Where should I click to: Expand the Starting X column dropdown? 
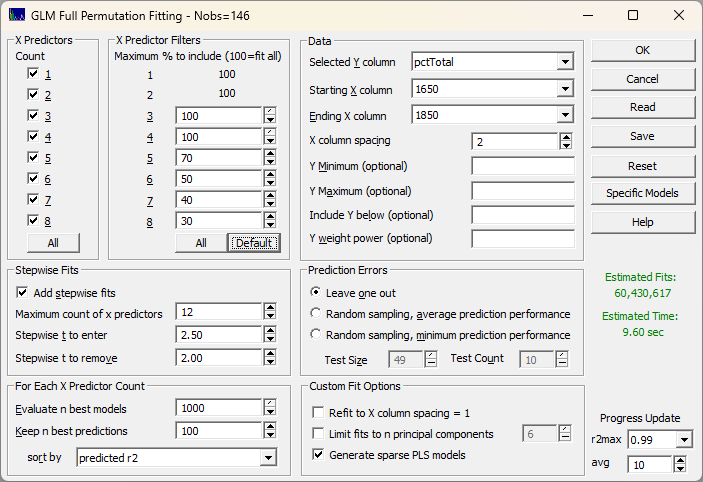pos(566,89)
